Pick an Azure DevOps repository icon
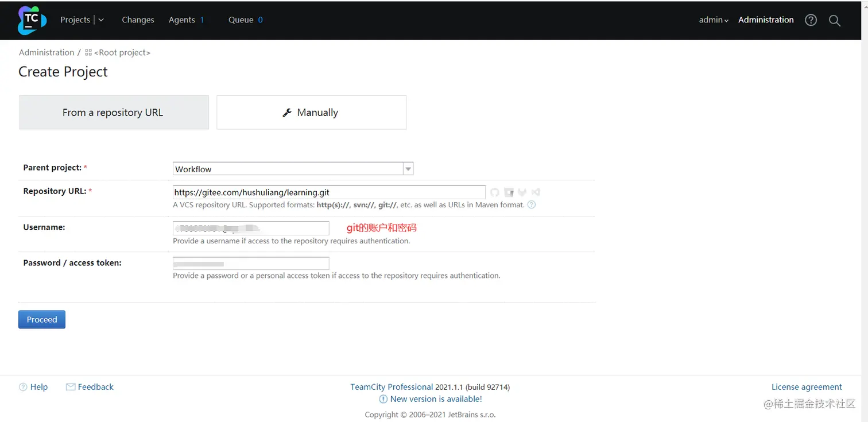This screenshot has width=868, height=422. pos(536,192)
